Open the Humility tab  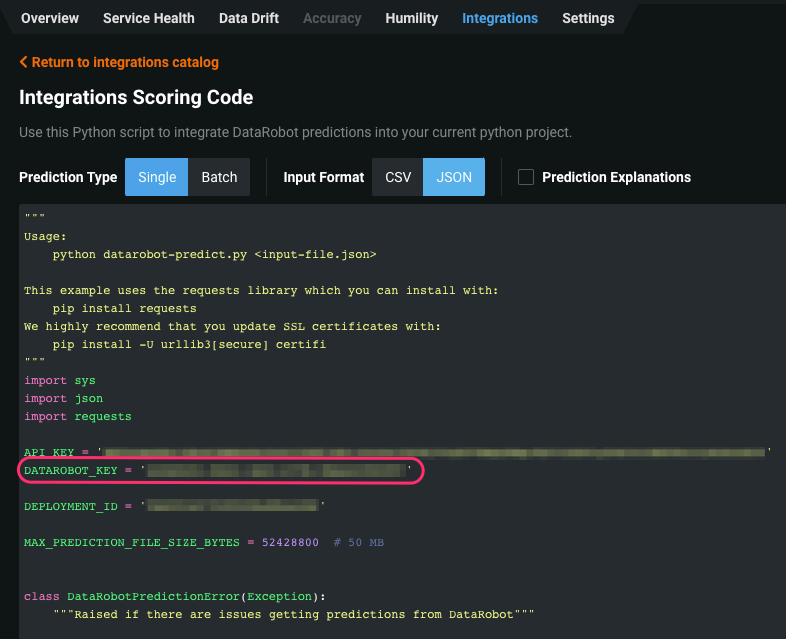412,18
